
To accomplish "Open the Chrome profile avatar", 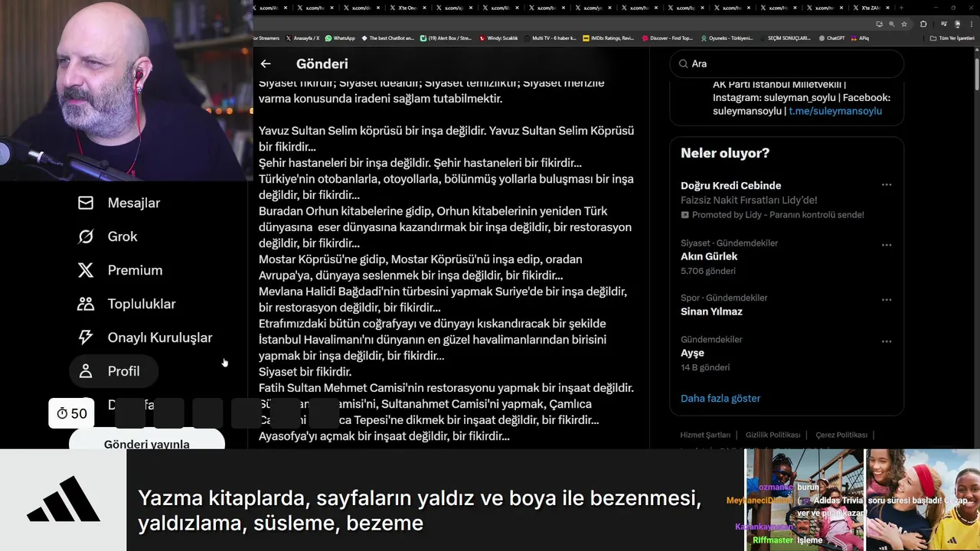I will pos(957,24).
